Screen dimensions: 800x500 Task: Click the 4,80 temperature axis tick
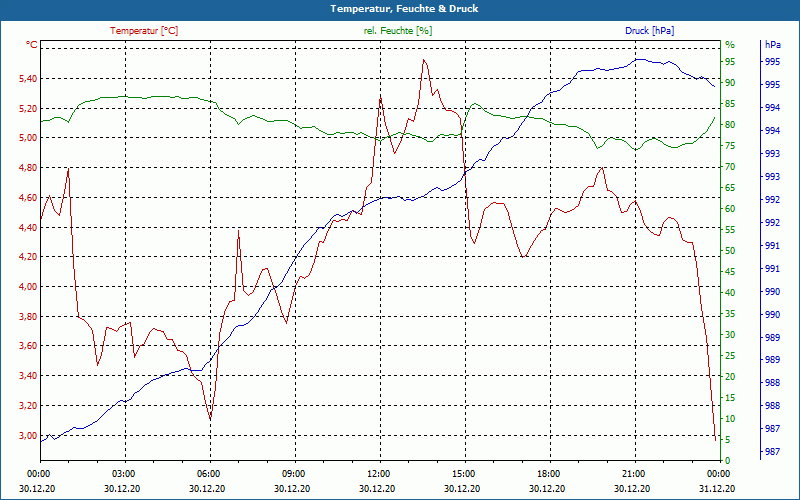pyautogui.click(x=28, y=167)
